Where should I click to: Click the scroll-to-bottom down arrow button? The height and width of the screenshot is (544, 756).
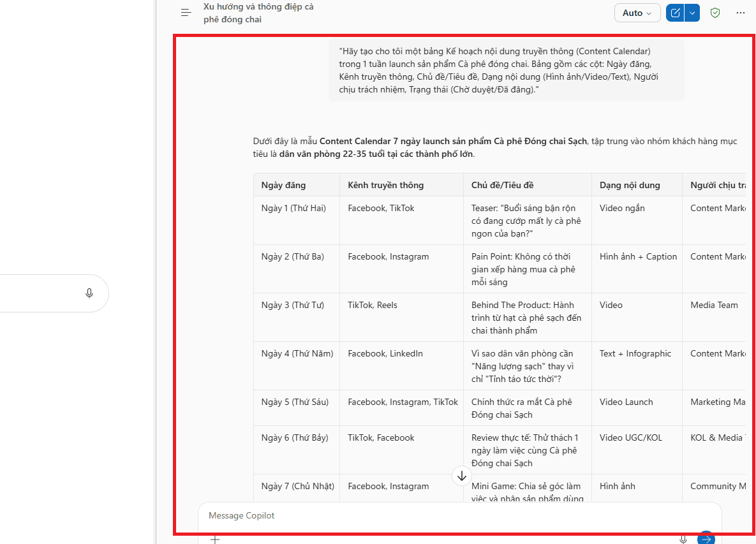(461, 476)
